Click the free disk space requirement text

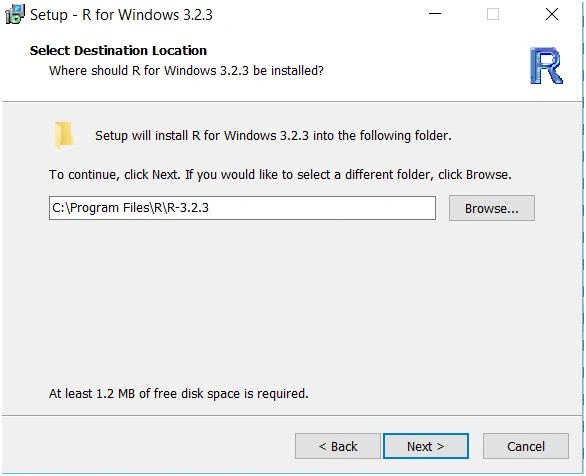tap(179, 393)
